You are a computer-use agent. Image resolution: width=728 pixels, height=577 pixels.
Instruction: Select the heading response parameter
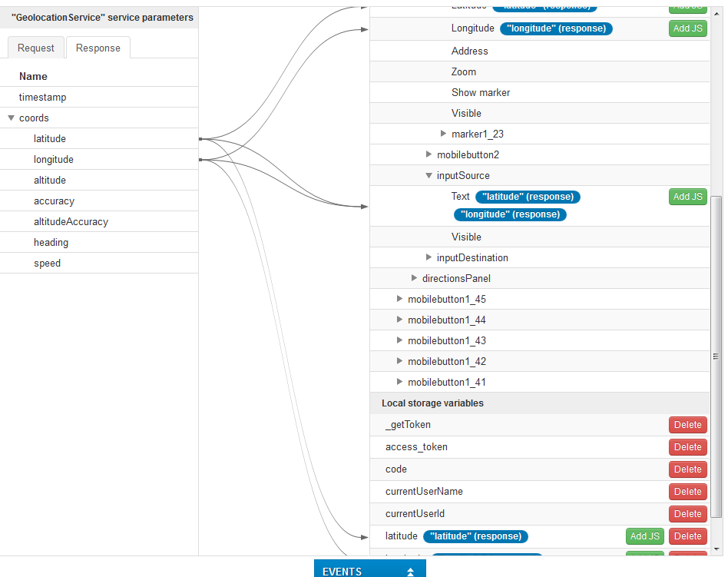[x=51, y=243]
